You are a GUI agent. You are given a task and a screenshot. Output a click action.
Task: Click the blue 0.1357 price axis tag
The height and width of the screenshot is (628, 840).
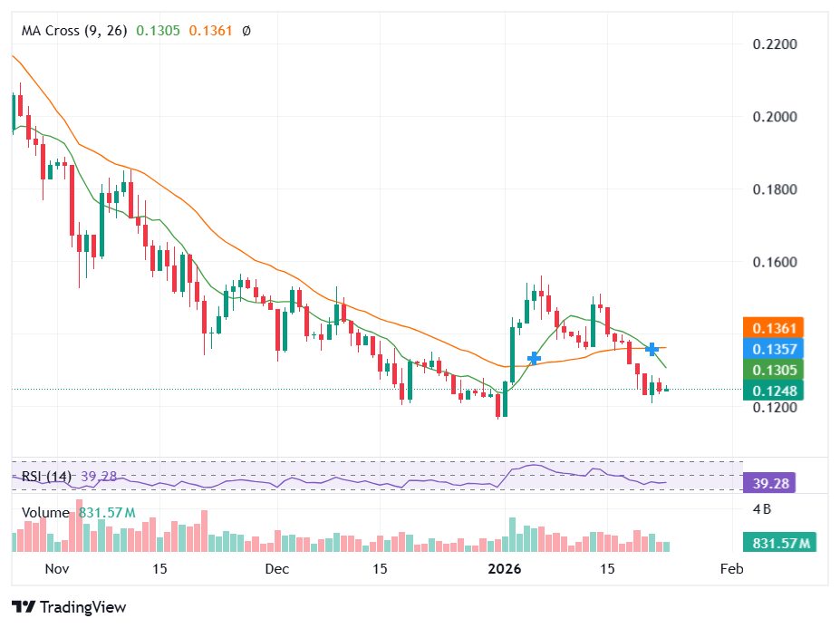(x=768, y=349)
